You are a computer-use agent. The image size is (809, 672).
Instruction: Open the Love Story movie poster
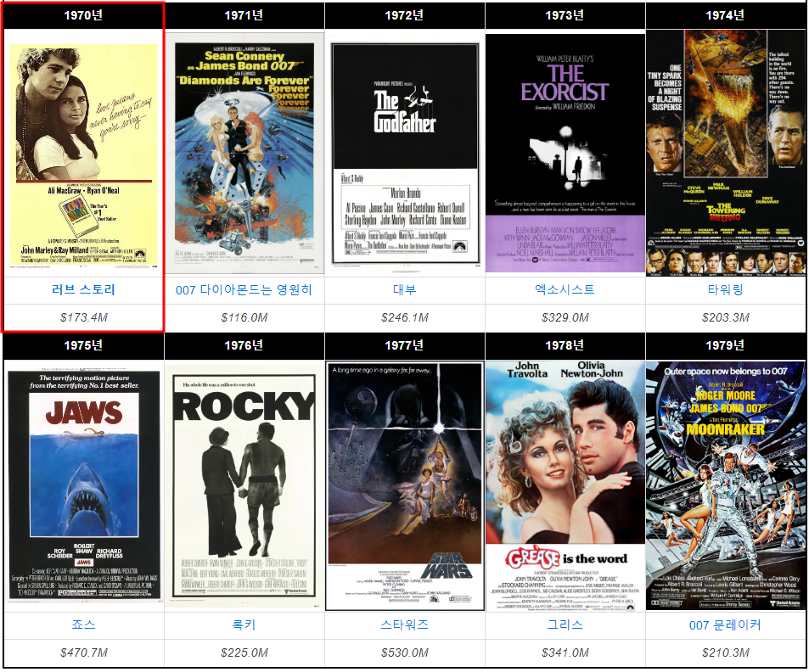point(83,156)
